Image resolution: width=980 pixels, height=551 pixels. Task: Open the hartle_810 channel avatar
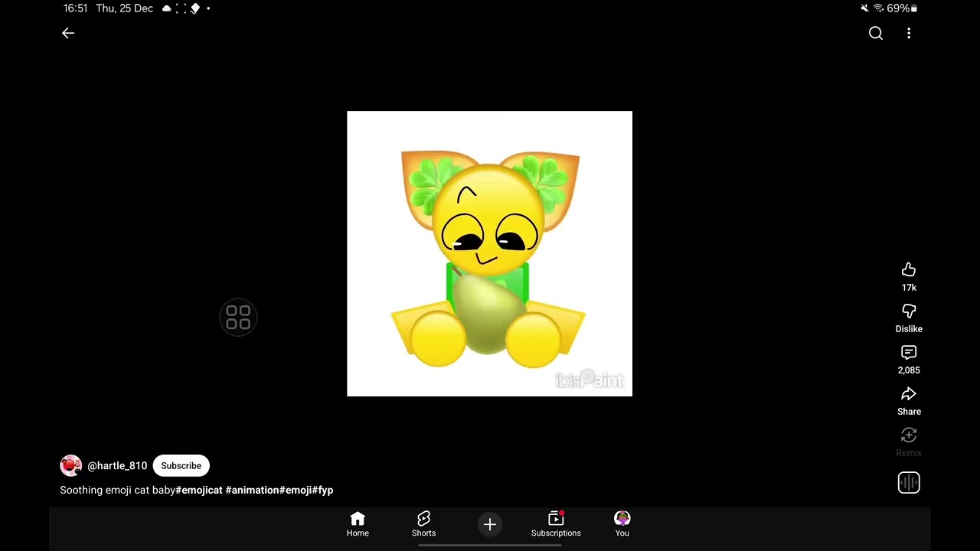coord(71,465)
